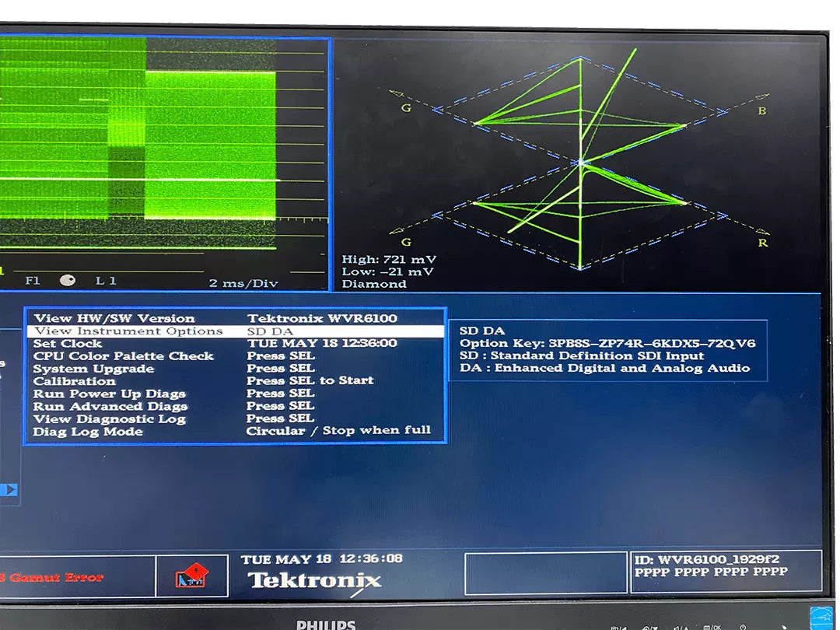Click the 2 ms/Div sweep readout
The height and width of the screenshot is (630, 840).
(243, 283)
